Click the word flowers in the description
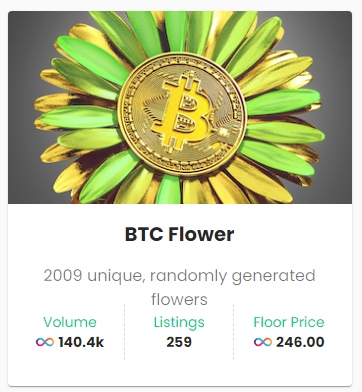362x392 pixels. click(179, 299)
